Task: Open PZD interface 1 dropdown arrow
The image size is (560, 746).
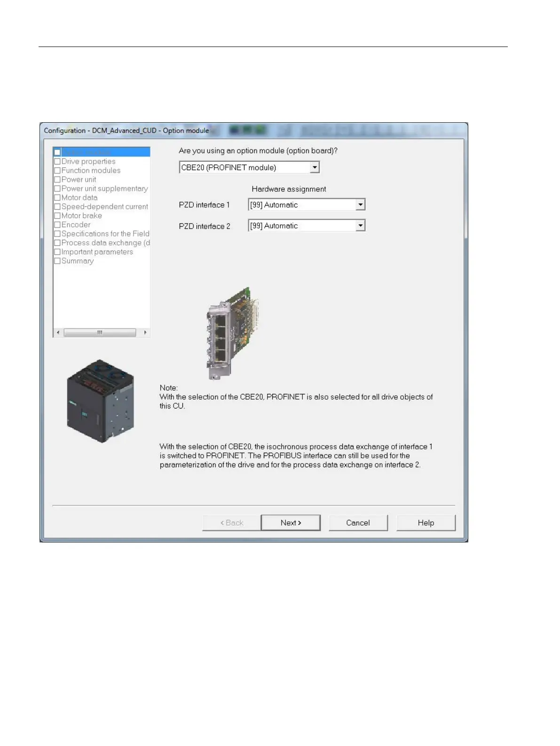Action: tap(360, 205)
